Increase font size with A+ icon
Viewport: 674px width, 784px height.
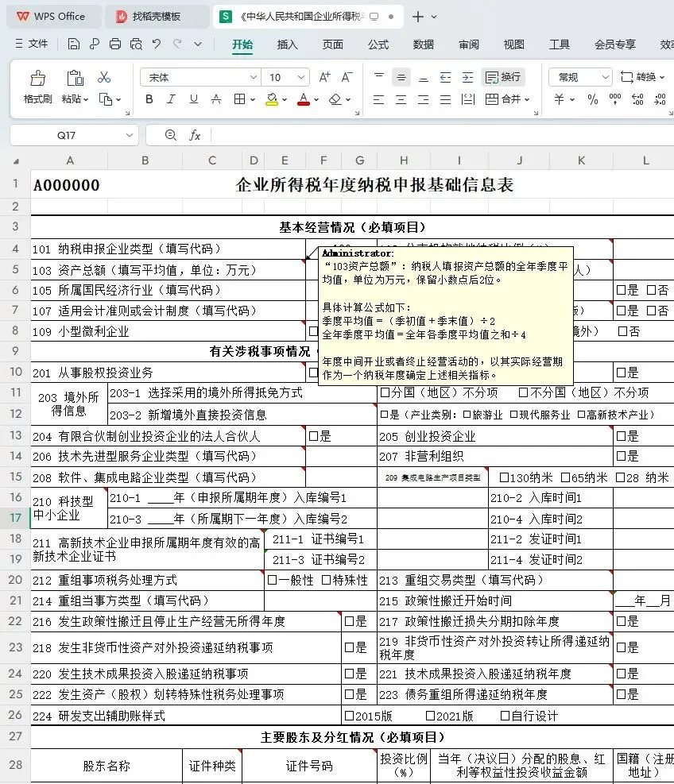[325, 77]
